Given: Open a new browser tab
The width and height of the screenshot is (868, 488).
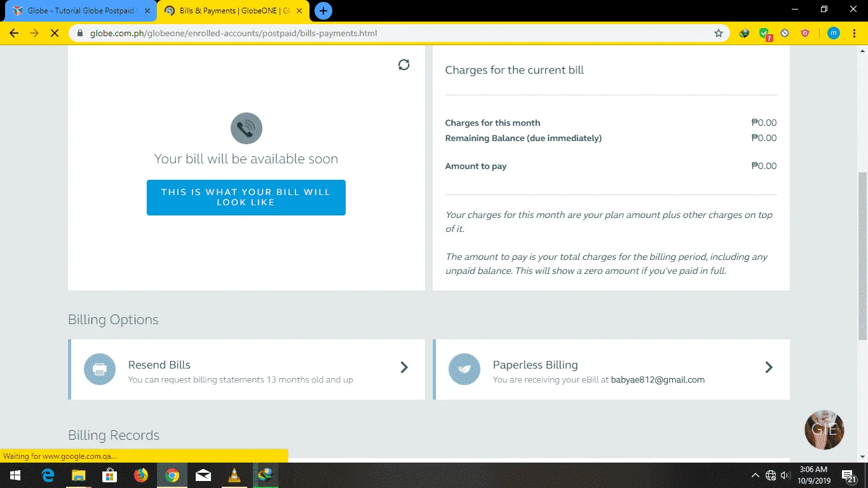Looking at the screenshot, I should [x=323, y=11].
